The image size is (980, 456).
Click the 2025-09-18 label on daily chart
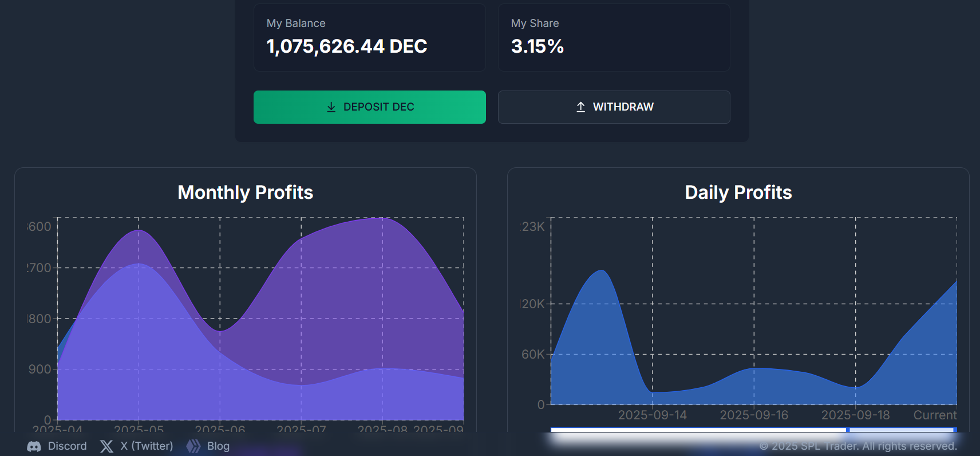pyautogui.click(x=855, y=415)
